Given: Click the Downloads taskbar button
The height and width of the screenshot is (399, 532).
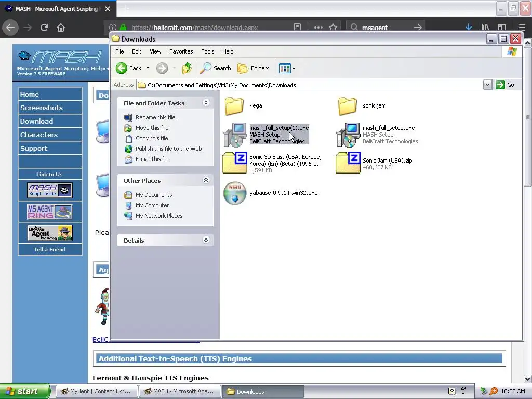Looking at the screenshot, I should [x=263, y=391].
